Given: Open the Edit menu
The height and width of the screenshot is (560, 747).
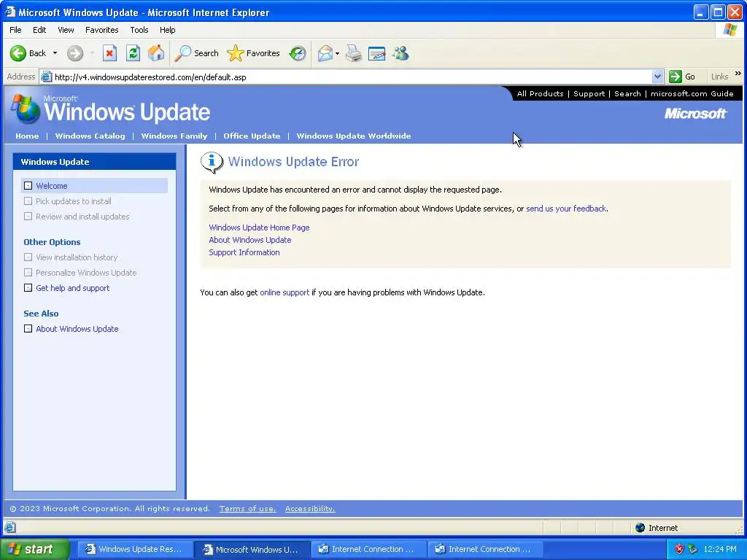Looking at the screenshot, I should 39,30.
